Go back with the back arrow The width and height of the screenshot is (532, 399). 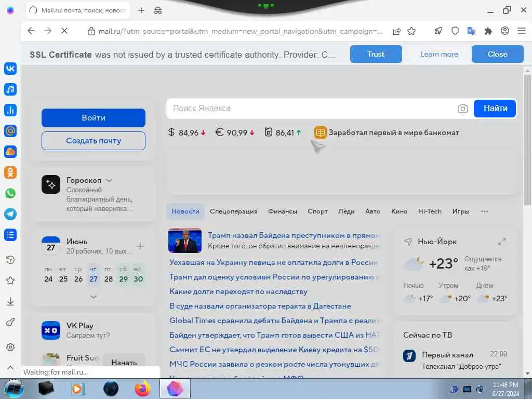pos(31,31)
